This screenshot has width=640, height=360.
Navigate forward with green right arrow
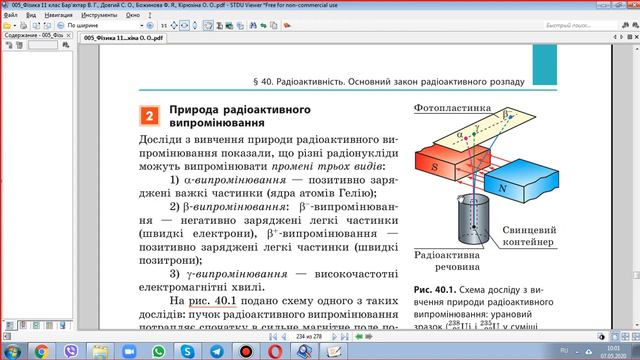[369, 337]
